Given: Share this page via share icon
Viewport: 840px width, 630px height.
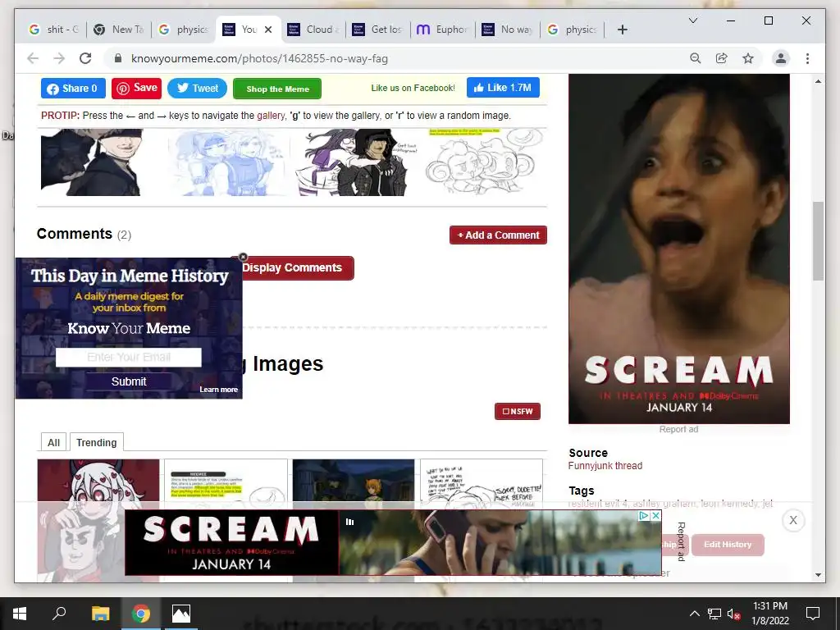Looking at the screenshot, I should click(722, 58).
